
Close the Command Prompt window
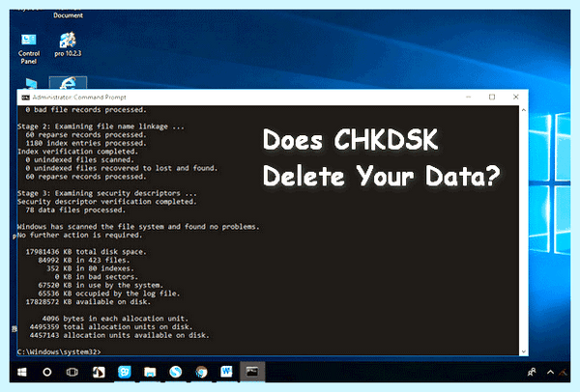[516, 97]
